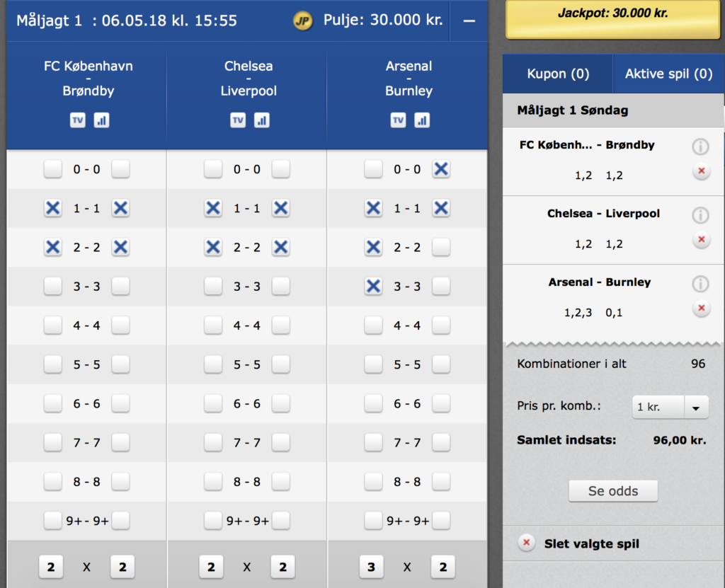Screen dimensions: 725x588
Task: Click the Se odds button
Action: (613, 491)
